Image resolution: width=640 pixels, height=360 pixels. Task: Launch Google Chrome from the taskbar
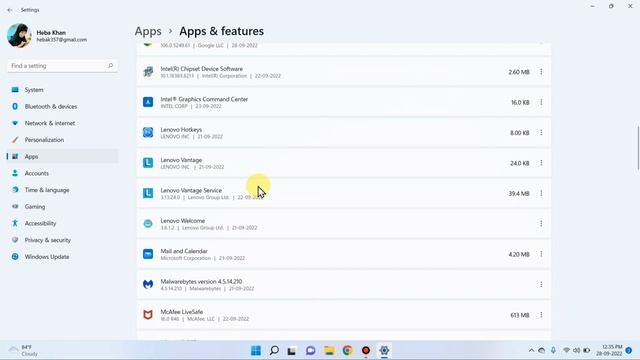347,351
